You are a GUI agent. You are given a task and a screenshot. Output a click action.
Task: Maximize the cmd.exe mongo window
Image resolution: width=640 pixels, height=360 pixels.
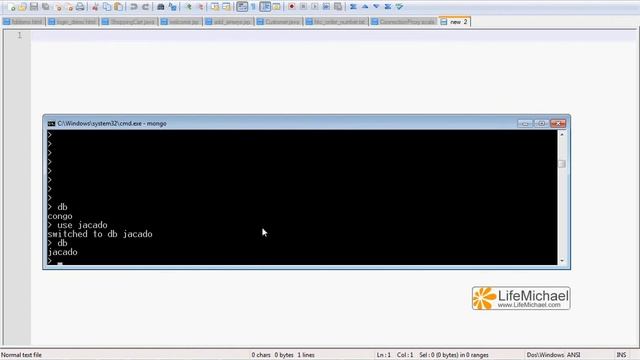(x=542, y=123)
